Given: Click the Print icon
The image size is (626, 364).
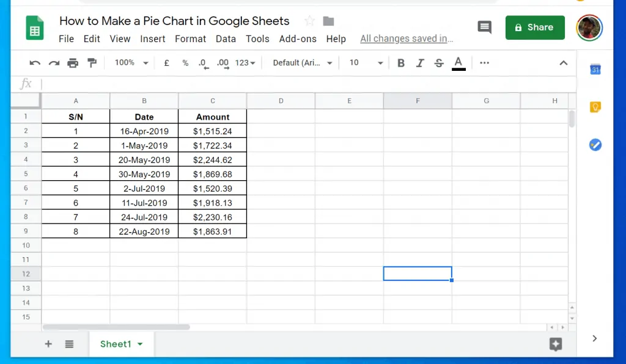Looking at the screenshot, I should (73, 62).
